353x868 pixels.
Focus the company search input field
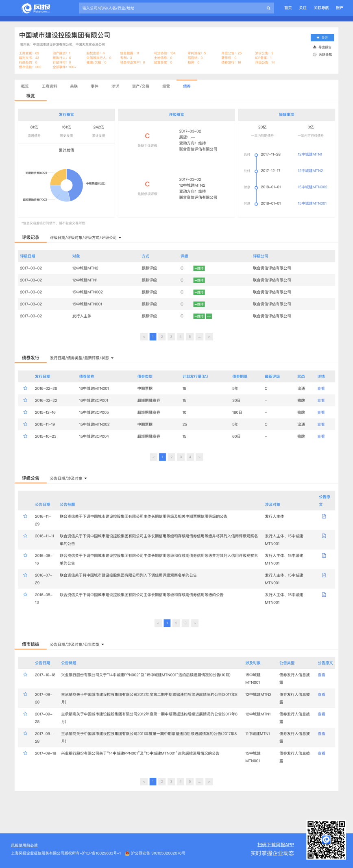172,8
